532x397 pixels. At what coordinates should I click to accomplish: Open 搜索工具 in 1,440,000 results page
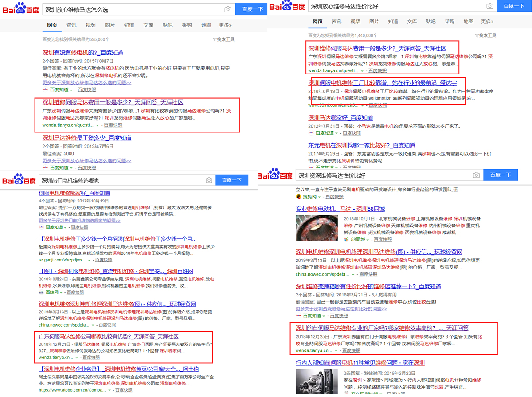[x=485, y=35]
